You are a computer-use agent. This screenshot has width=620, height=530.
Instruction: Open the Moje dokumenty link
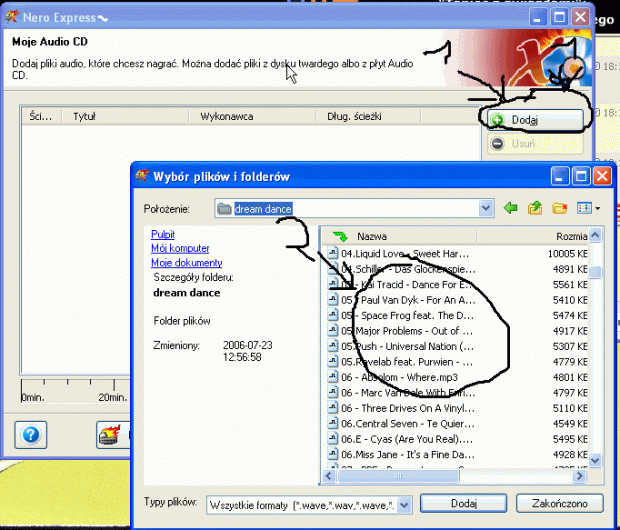point(186,262)
